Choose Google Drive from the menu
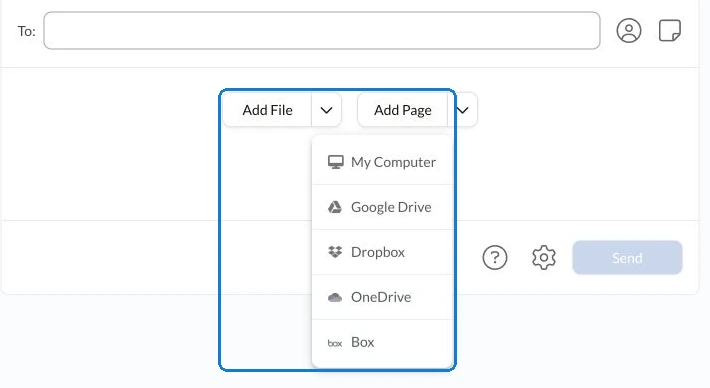This screenshot has width=710, height=388. [383, 207]
